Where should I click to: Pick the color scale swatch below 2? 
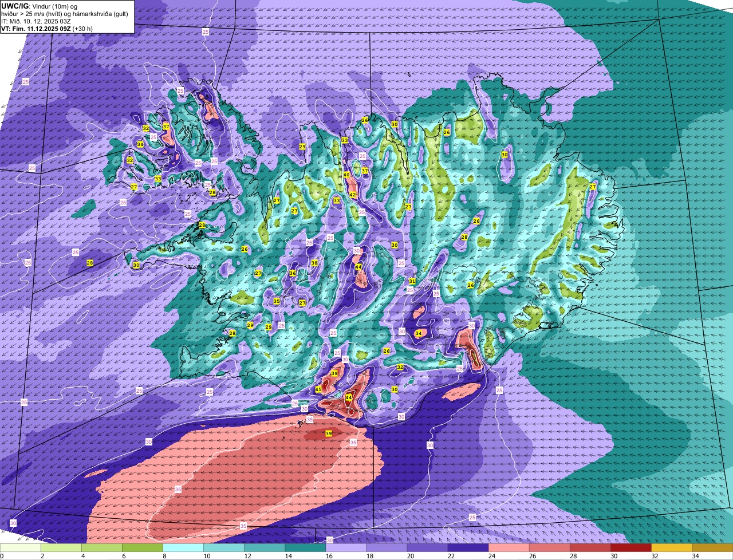(21, 547)
